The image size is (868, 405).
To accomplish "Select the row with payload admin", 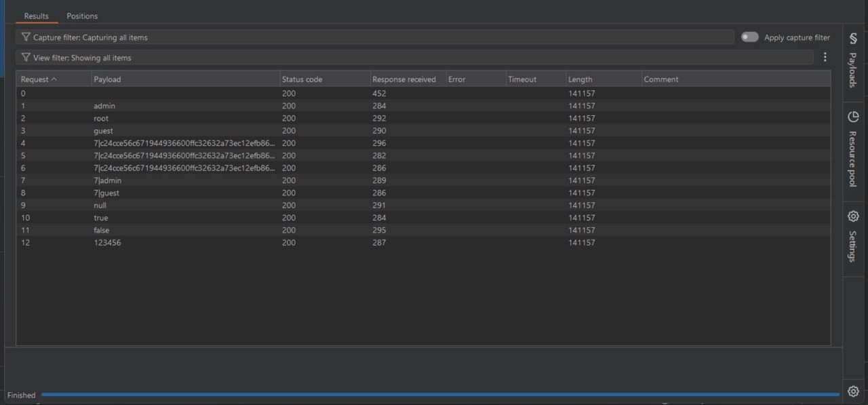I will point(423,106).
